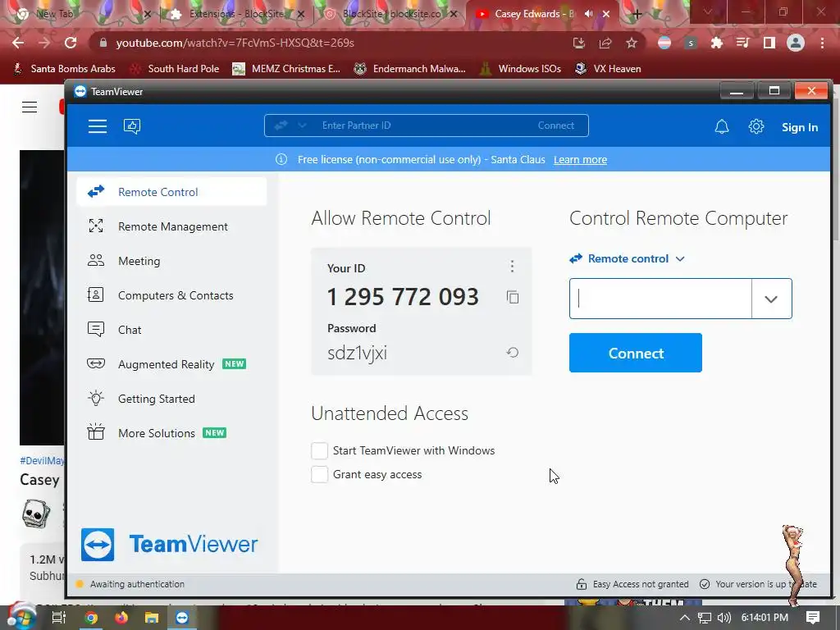The image size is (840, 630).
Task: Open Meeting in the sidebar
Action: coord(171,261)
